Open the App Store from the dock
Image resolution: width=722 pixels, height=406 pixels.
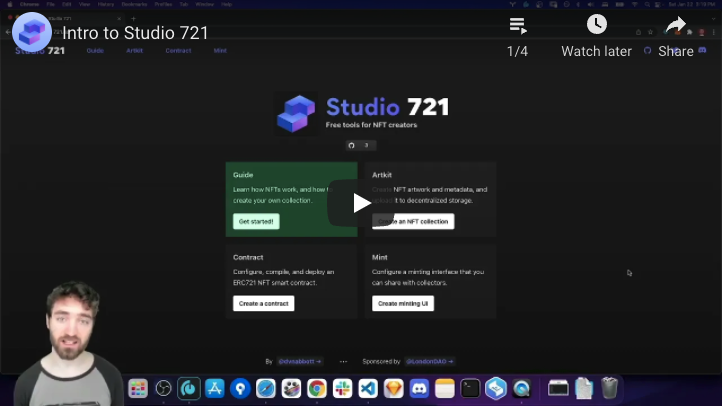pyautogui.click(x=215, y=389)
